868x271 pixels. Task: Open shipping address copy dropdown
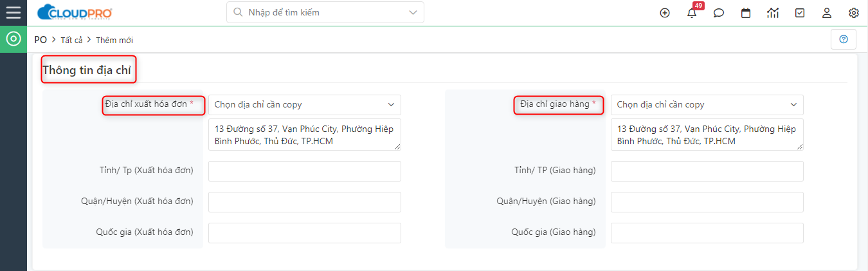(x=707, y=104)
